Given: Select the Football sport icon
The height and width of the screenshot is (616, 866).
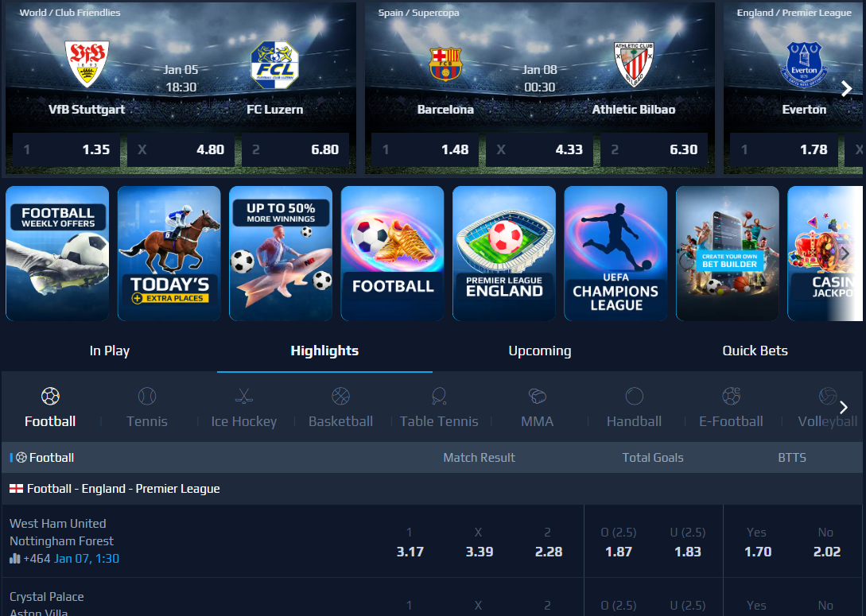Looking at the screenshot, I should [x=50, y=396].
